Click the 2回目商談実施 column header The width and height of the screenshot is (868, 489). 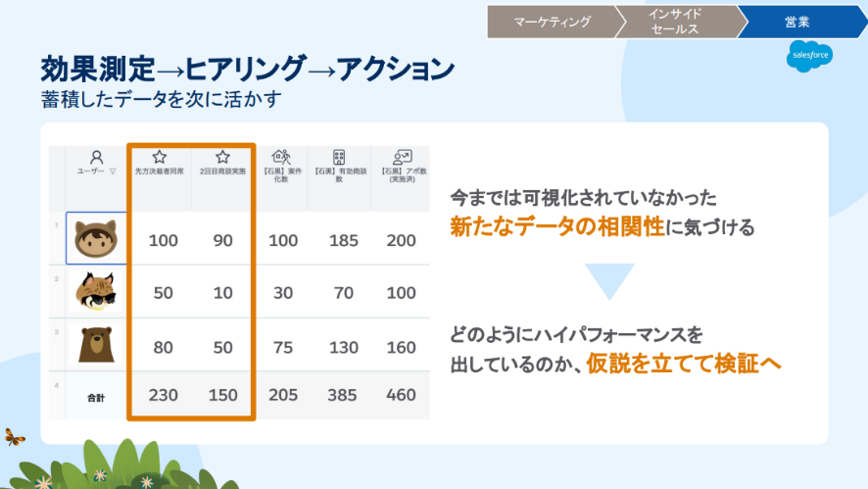[x=222, y=171]
